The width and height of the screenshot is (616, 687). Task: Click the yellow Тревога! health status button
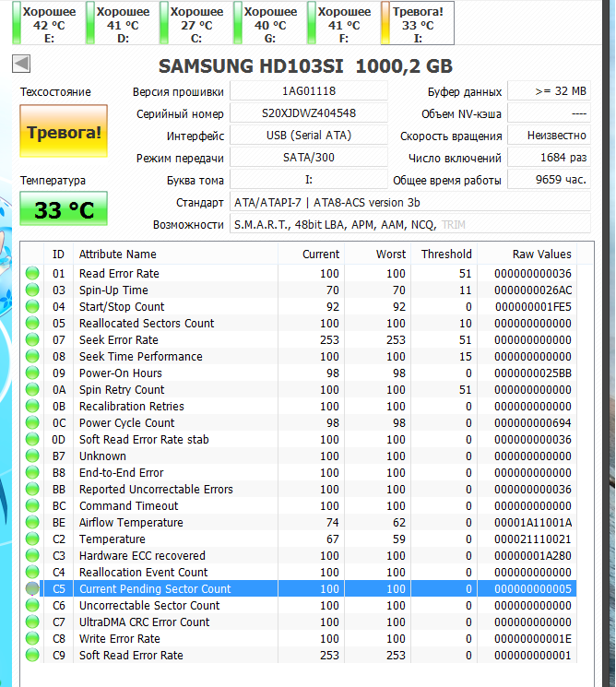[64, 131]
